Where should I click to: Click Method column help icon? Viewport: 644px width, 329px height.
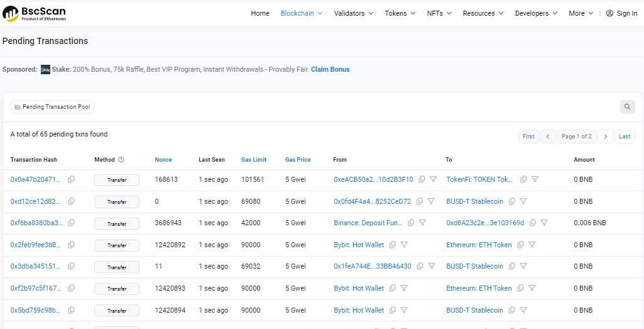(121, 160)
